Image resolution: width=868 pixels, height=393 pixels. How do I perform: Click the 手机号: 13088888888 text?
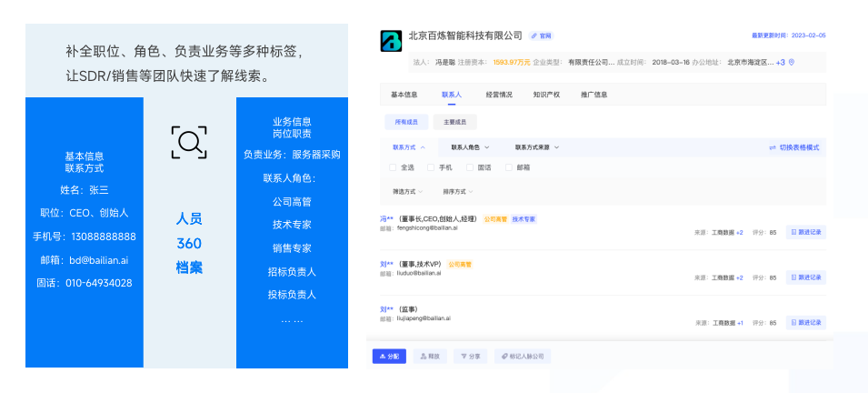pyautogui.click(x=85, y=237)
